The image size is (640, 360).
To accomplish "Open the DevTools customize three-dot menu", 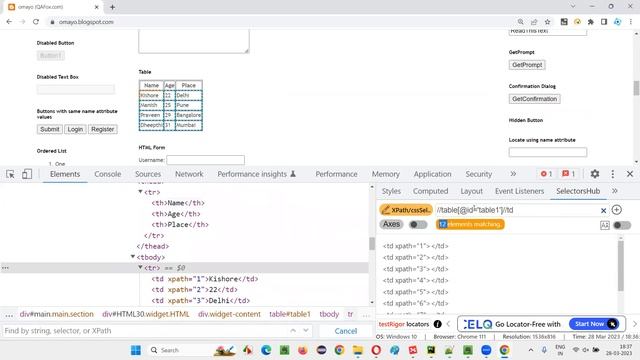I will coord(613,174).
